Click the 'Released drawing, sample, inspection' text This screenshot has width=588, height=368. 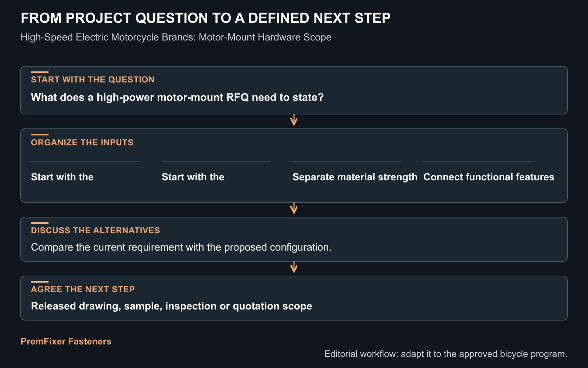pos(171,306)
